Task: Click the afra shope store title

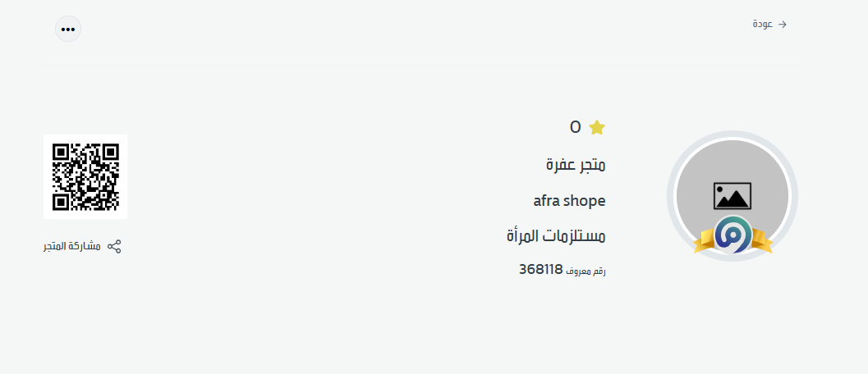Action: tap(569, 200)
